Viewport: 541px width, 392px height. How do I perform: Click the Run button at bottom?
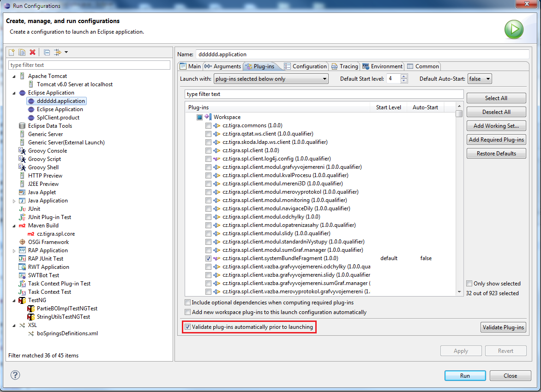(x=465, y=375)
